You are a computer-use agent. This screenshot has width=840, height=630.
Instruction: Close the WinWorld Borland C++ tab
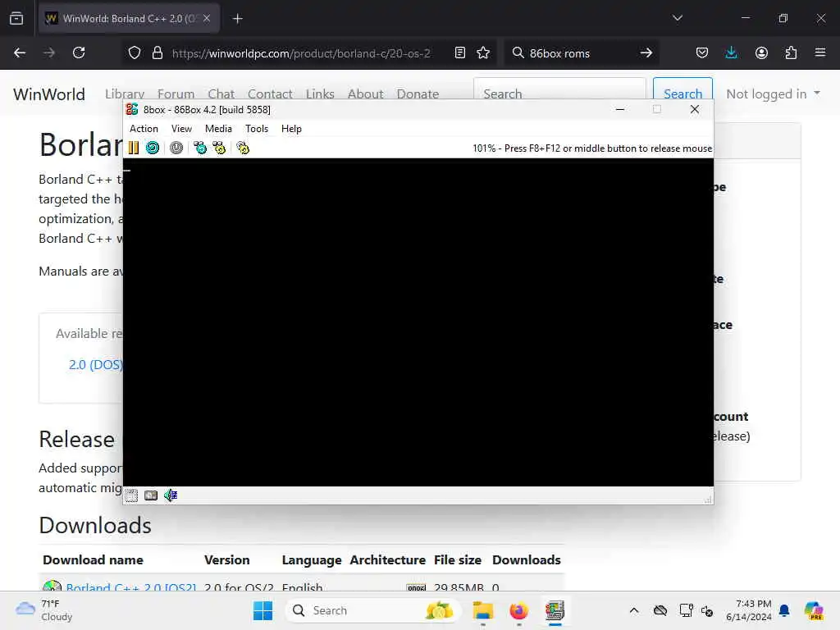click(206, 18)
